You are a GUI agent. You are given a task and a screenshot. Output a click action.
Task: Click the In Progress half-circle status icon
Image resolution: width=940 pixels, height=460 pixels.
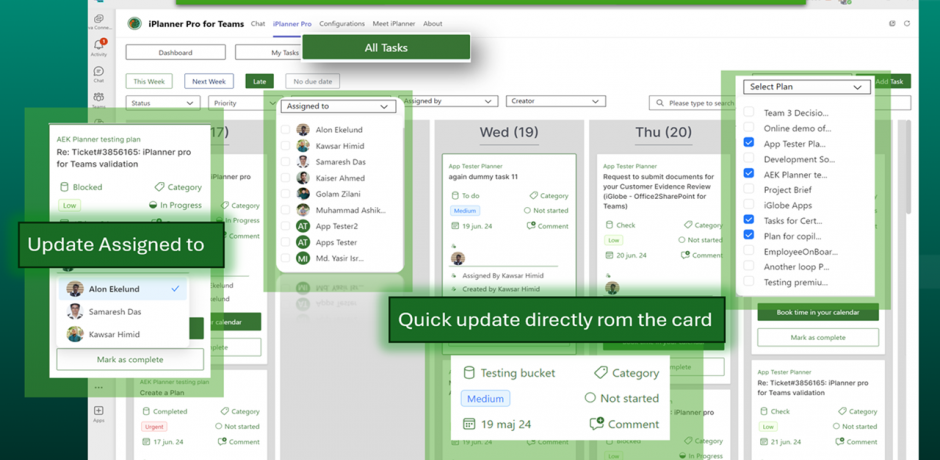click(x=153, y=205)
